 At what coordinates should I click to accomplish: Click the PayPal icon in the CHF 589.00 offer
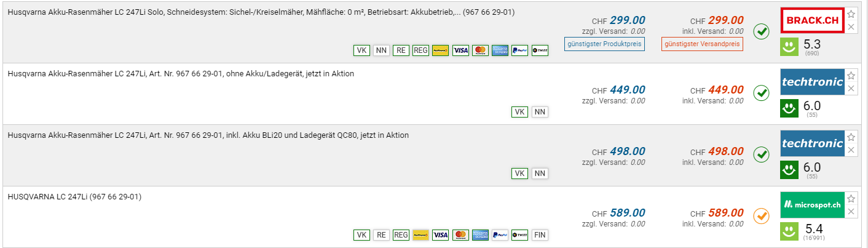[x=500, y=234]
